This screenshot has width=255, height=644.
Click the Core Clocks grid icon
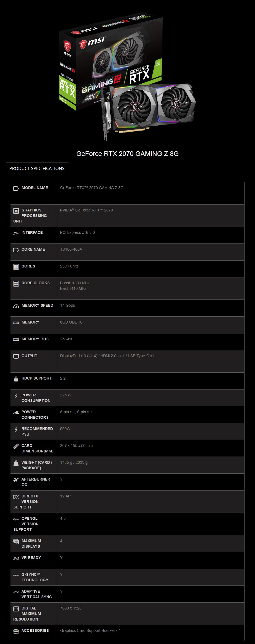click(x=16, y=284)
